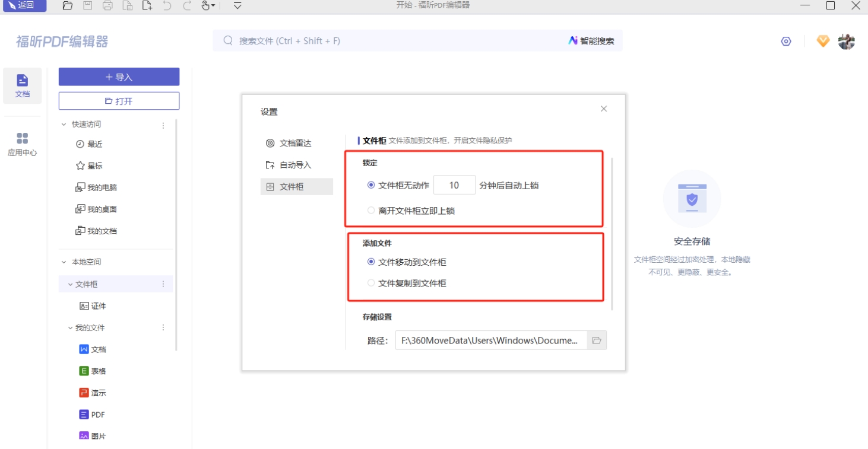Click the 返回 back button
Image resolution: width=868 pixels, height=449 pixels.
[24, 5]
